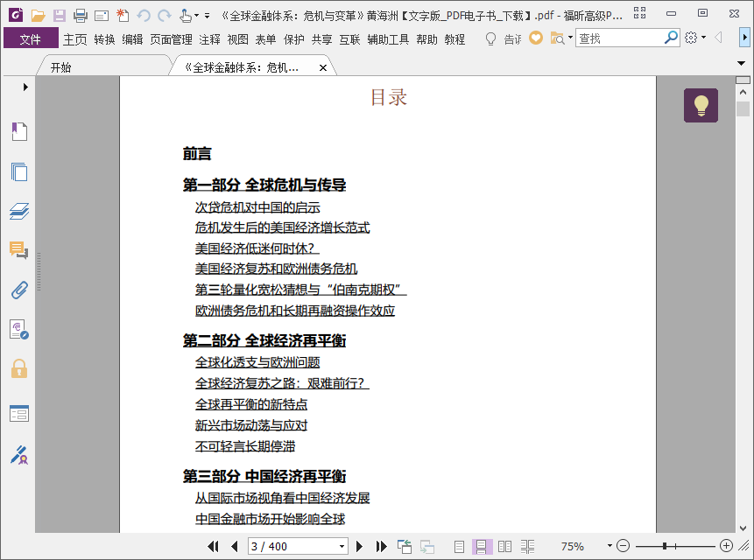The height and width of the screenshot is (560, 754).
Task: Jump to the last page
Action: coord(381,546)
